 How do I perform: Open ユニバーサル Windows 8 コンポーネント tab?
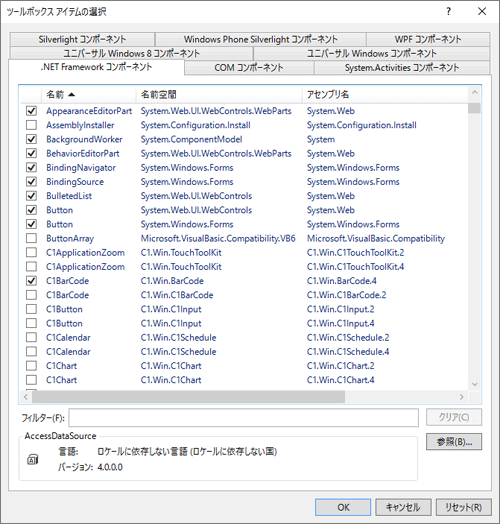coord(132,53)
